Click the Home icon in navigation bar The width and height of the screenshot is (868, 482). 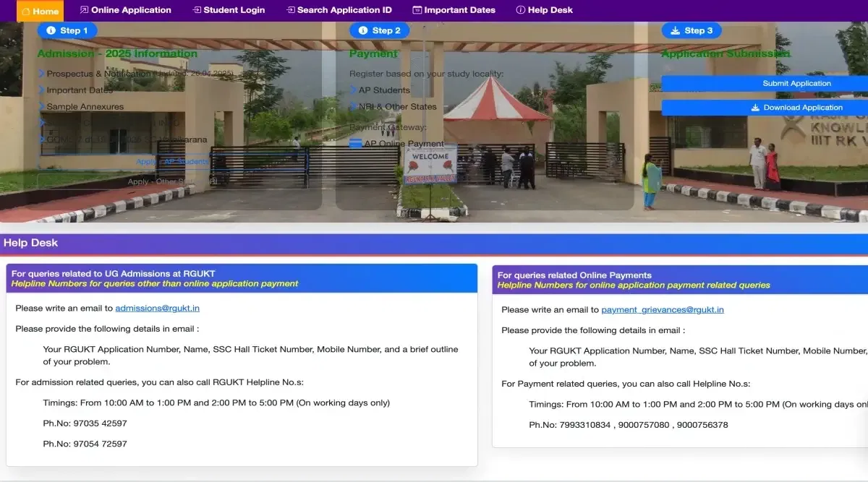point(25,11)
